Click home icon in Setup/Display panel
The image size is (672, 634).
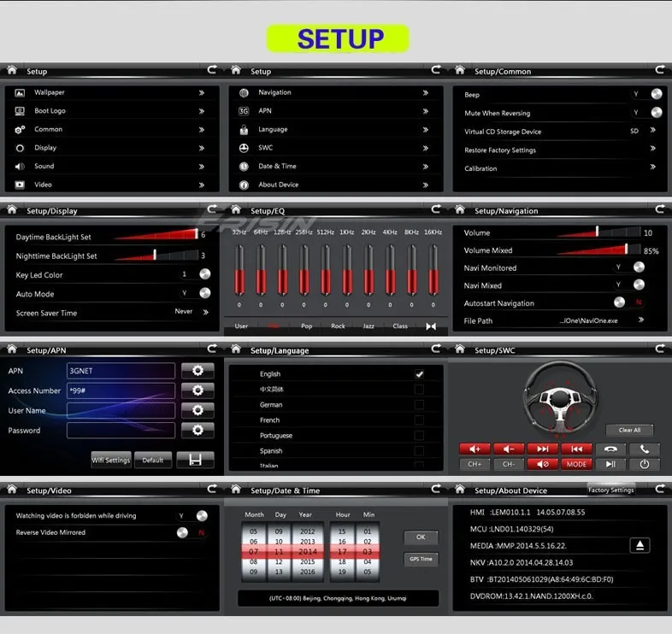tap(12, 209)
